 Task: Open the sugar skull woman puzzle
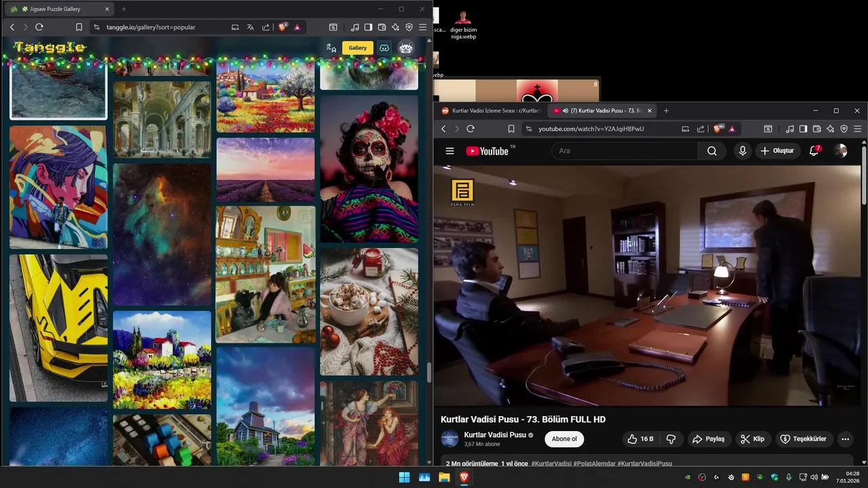(x=369, y=169)
